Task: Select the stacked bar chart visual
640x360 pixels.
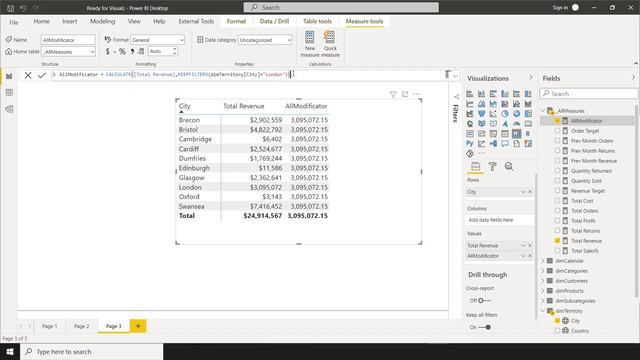Action: tap(470, 94)
